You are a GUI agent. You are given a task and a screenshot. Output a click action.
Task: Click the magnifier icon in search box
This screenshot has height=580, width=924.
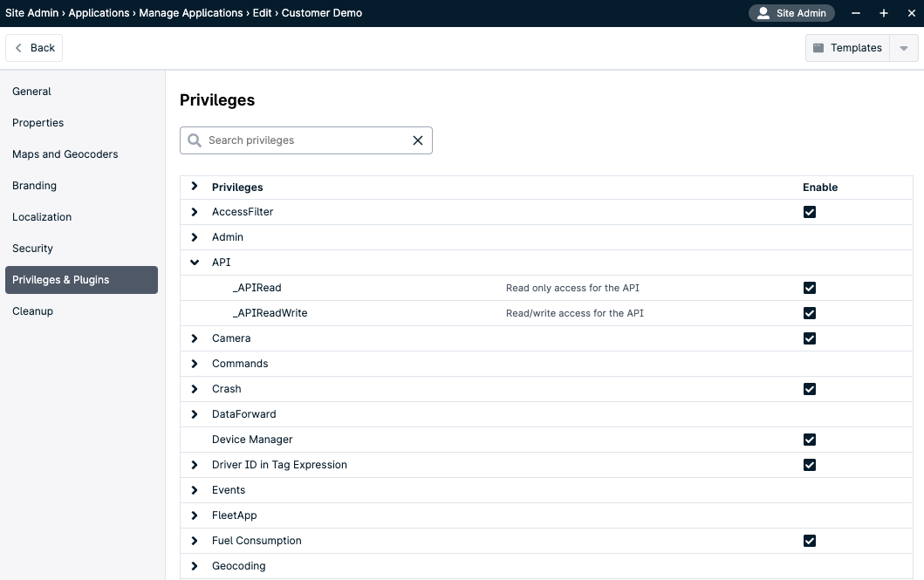pyautogui.click(x=194, y=140)
